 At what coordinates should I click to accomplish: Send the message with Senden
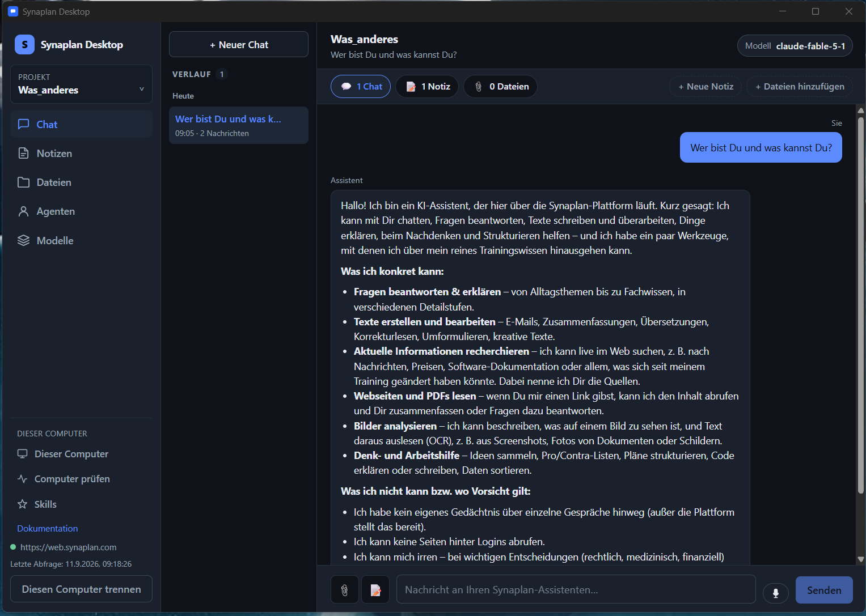pyautogui.click(x=824, y=590)
